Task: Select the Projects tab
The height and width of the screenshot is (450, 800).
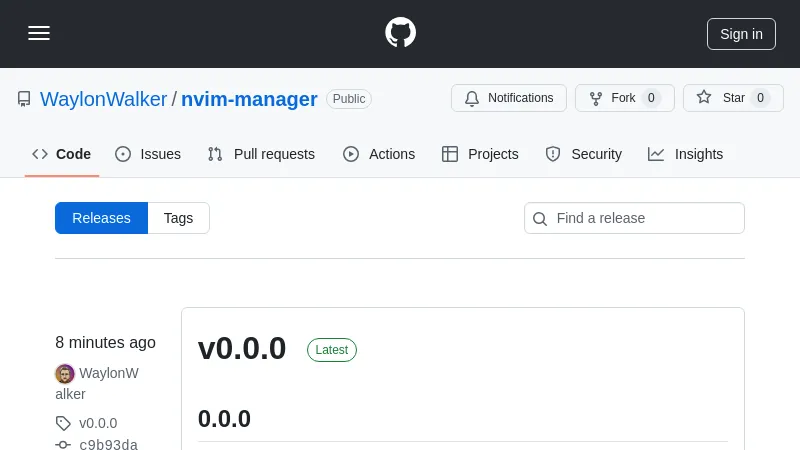Action: pyautogui.click(x=480, y=154)
